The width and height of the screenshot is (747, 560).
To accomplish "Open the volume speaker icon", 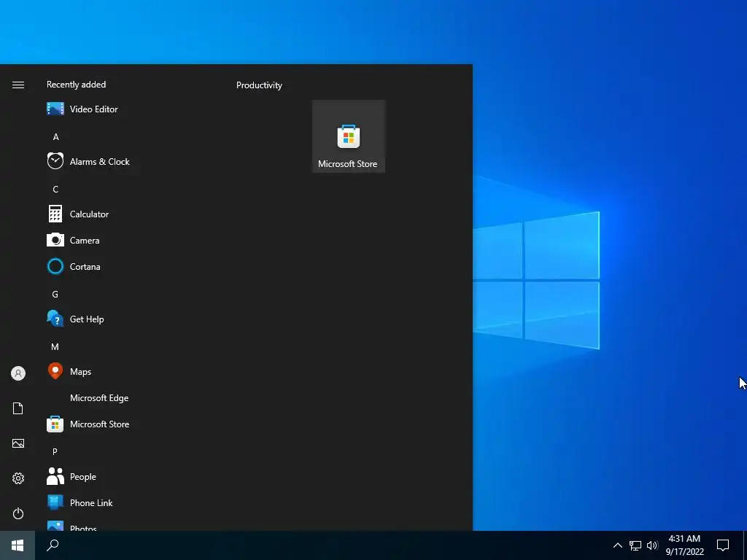I will [652, 545].
